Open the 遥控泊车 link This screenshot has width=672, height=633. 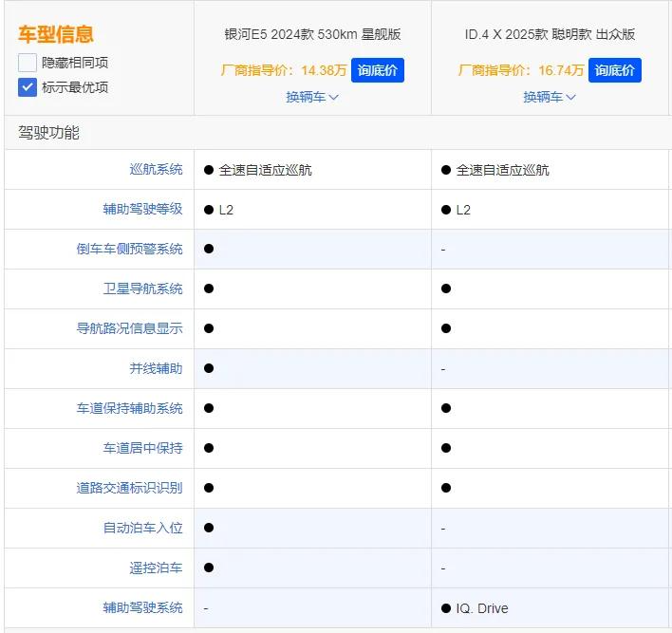[156, 568]
